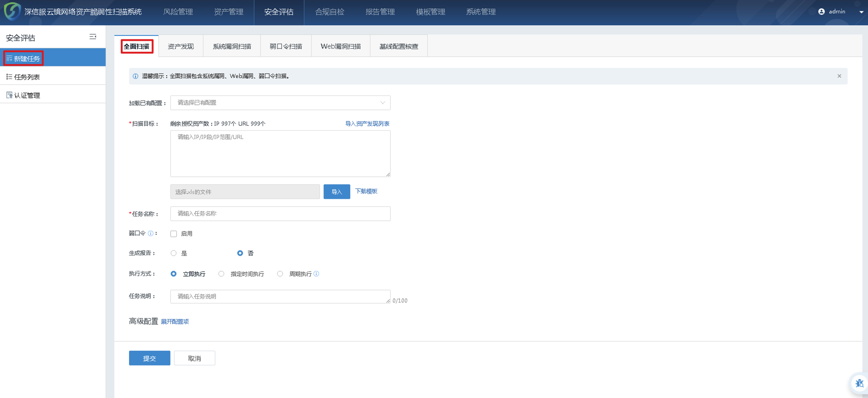Screen dimensions: 868x398
Task: Click the admin user avatar icon
Action: (821, 11)
